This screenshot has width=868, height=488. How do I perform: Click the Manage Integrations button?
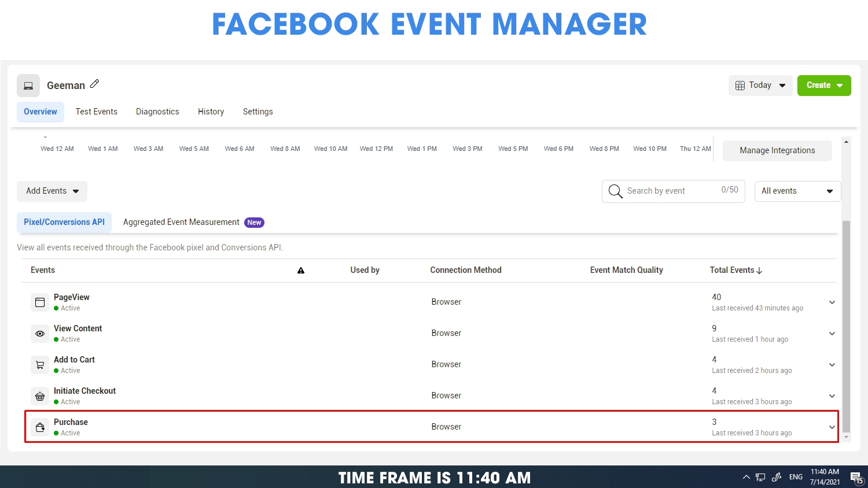777,150
